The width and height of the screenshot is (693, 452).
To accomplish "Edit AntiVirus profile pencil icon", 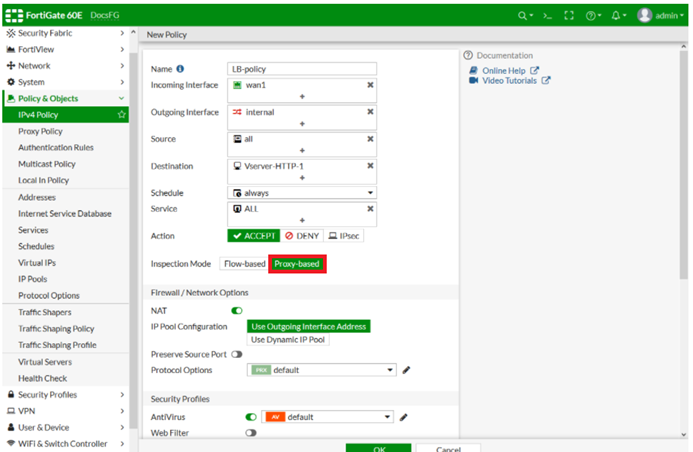I will coord(405,417).
